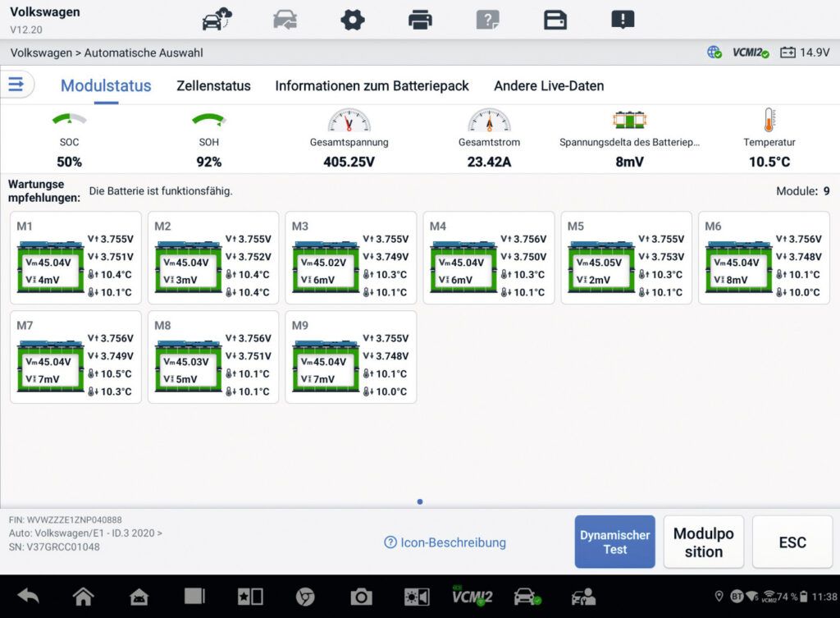Viewport: 840px width, 618px height.
Task: Open the camera screenshot icon
Action: click(360, 597)
